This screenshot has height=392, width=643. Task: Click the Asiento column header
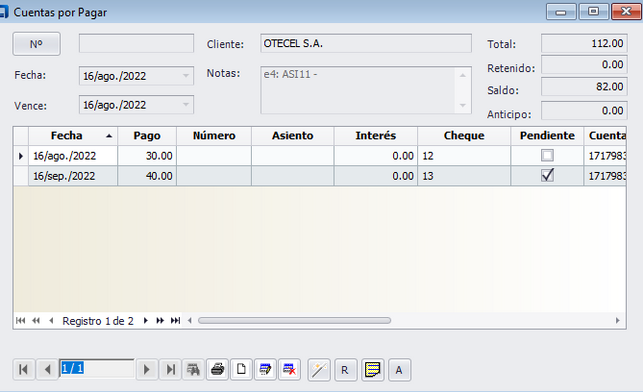click(293, 136)
